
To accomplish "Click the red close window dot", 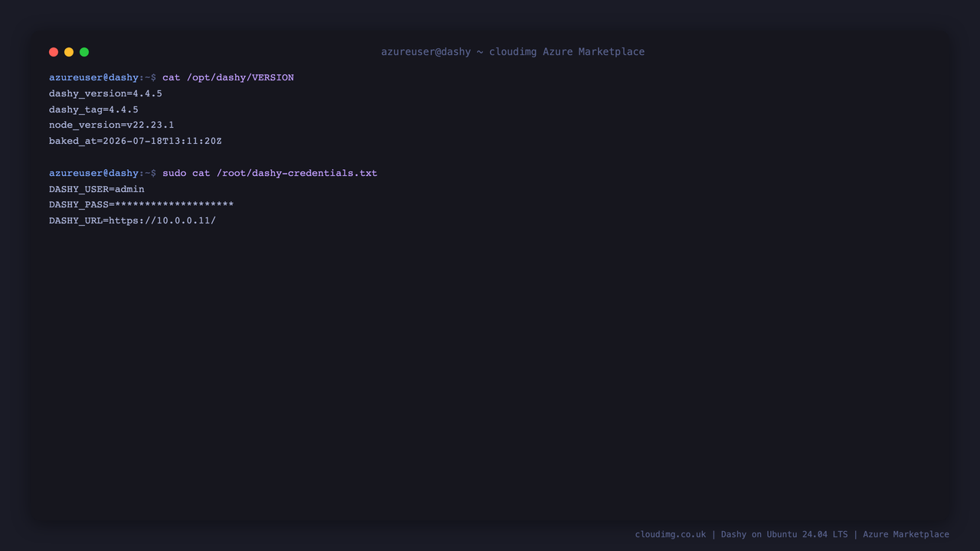I will (x=54, y=52).
